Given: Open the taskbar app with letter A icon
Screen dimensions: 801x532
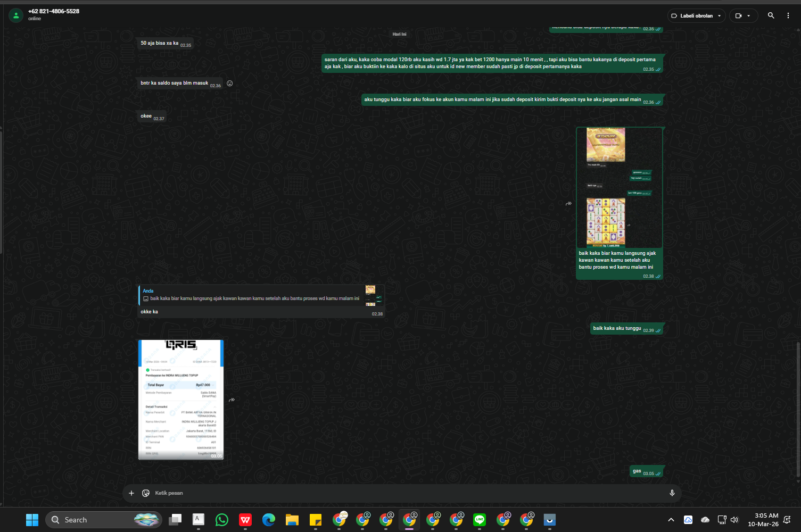Looking at the screenshot, I should click(199, 520).
